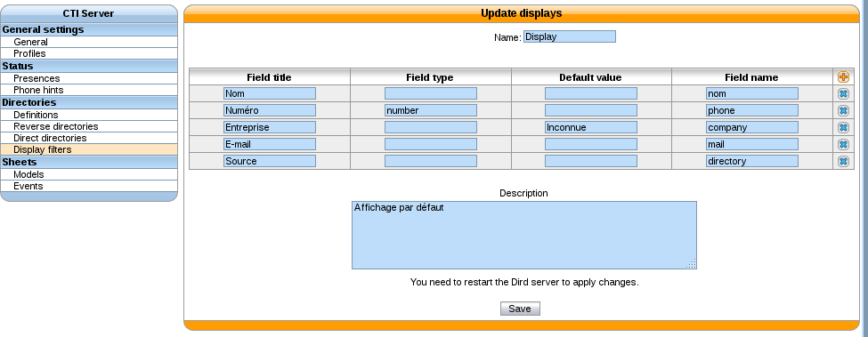Click the Field type column header
Image resolution: width=868 pixels, height=337 pixels.
coord(430,77)
